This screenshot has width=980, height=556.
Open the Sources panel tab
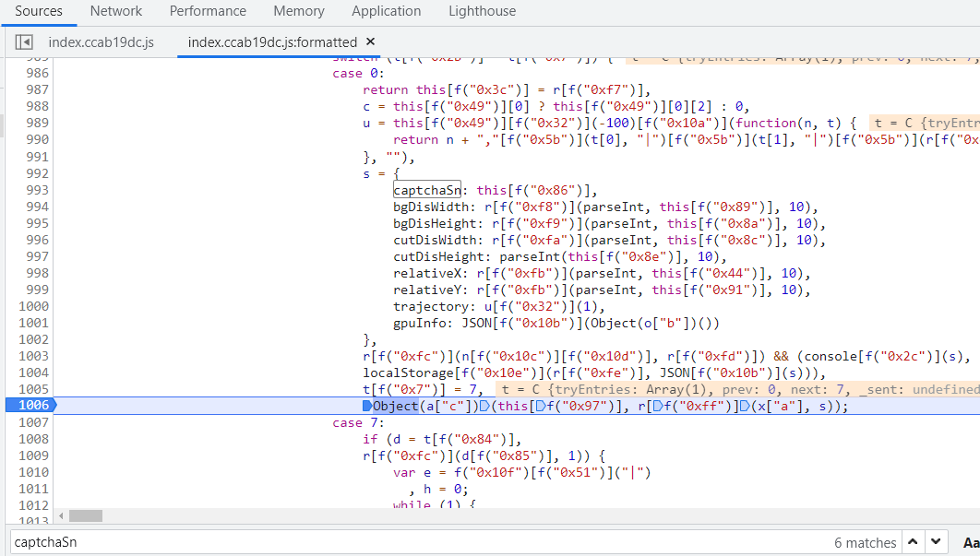pyautogui.click(x=39, y=11)
